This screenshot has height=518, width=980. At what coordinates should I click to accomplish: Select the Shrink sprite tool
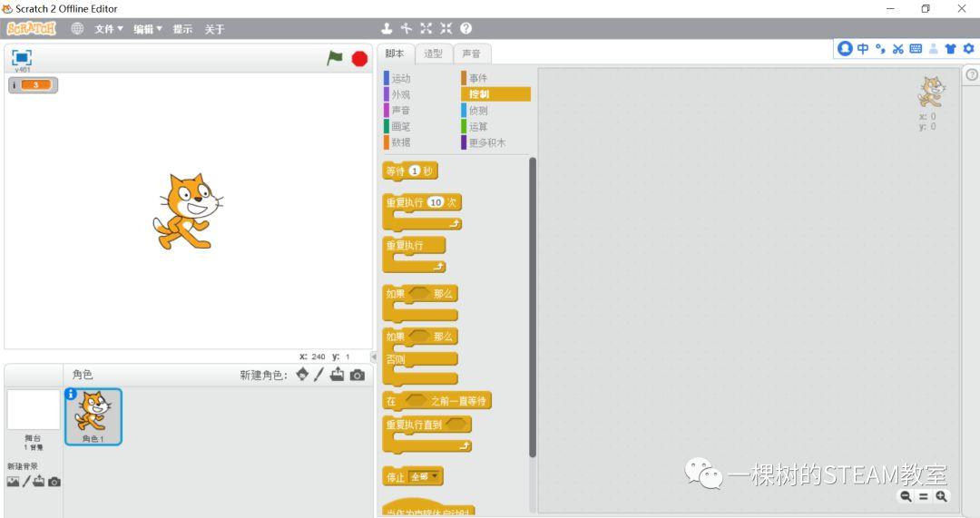click(446, 28)
